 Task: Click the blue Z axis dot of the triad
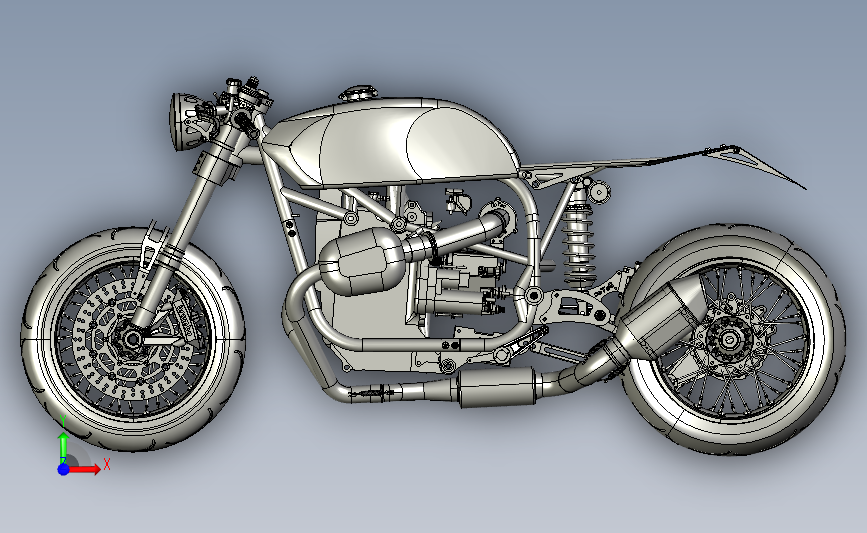(x=64, y=469)
